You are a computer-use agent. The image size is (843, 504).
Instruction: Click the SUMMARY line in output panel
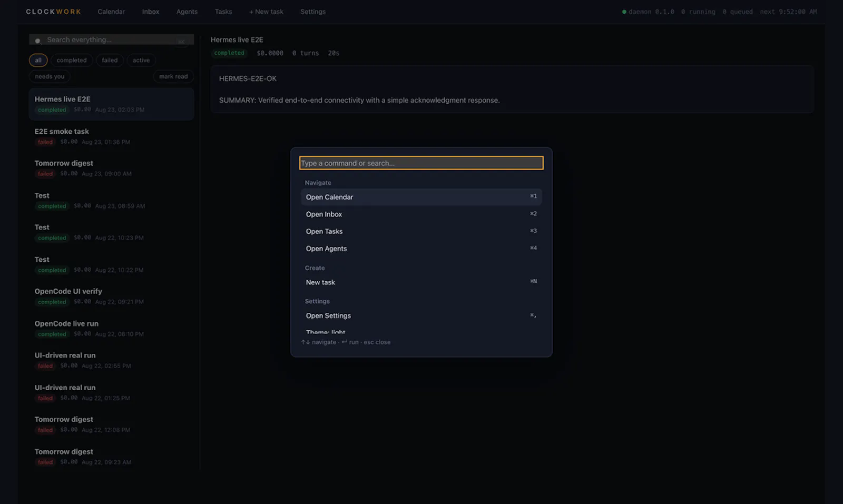[359, 100]
